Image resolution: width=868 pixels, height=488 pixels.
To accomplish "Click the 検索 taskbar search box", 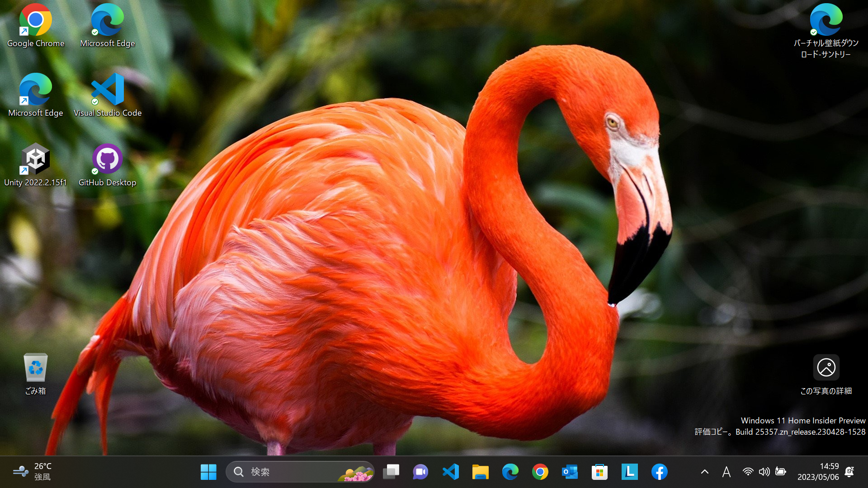I will point(300,472).
